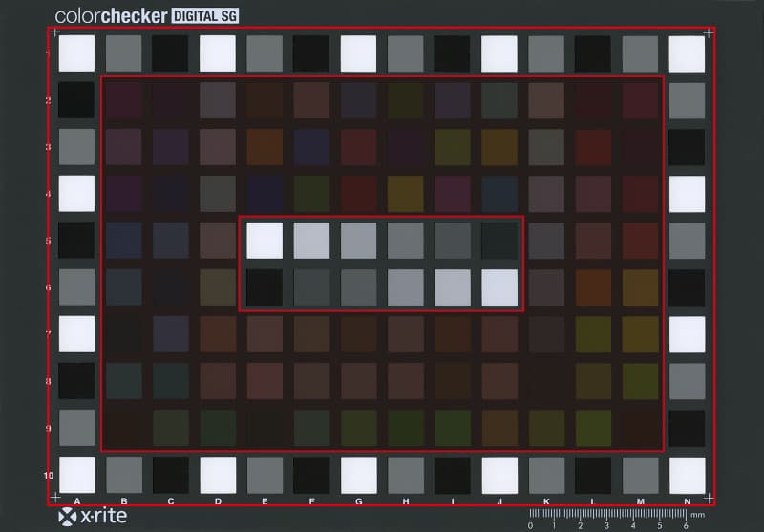Click column letter G label
The width and height of the screenshot is (764, 532).
359,501
